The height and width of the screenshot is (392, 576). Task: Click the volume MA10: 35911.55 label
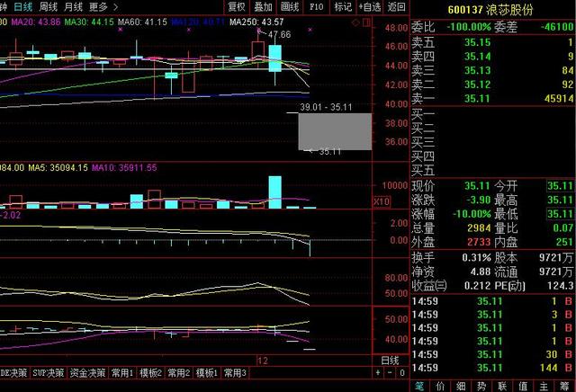pos(124,168)
